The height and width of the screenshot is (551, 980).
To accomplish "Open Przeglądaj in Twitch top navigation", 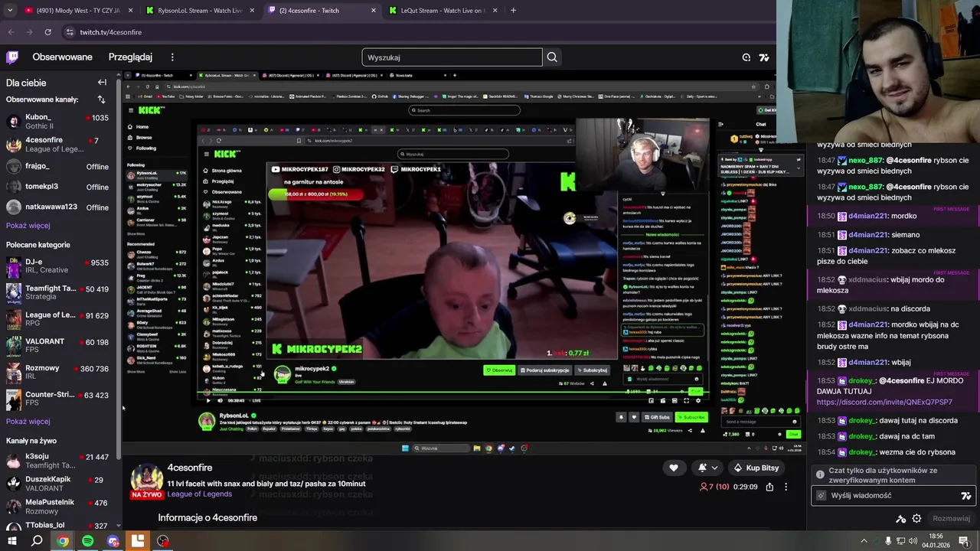I will 130,57.
